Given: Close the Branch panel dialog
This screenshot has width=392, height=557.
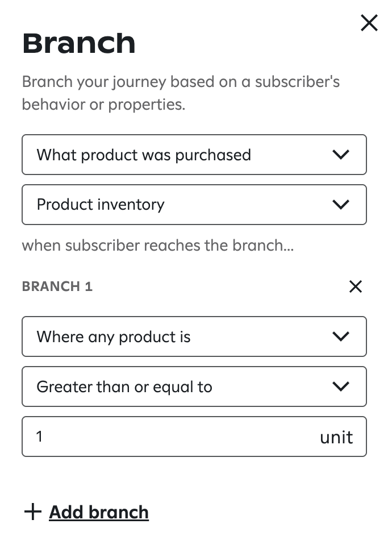Looking at the screenshot, I should click(x=369, y=23).
